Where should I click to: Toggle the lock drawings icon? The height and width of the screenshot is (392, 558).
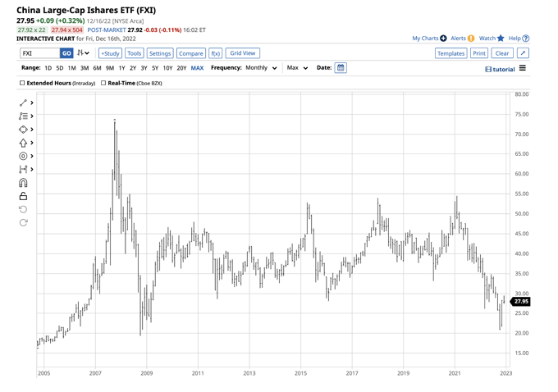23,196
